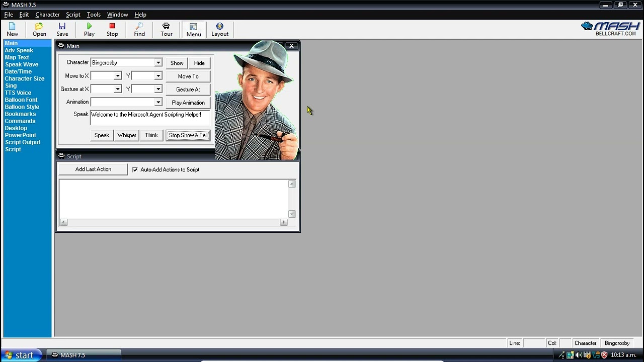Click inside the Script text area

click(174, 199)
